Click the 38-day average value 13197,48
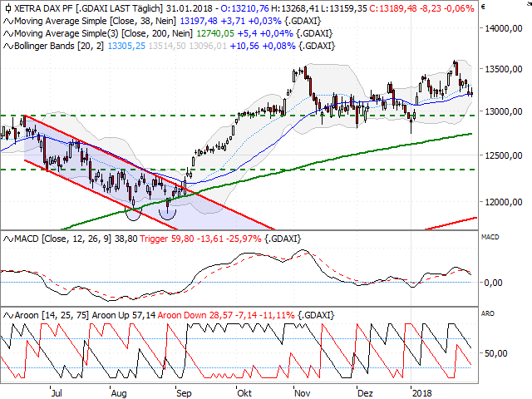Viewport: 532px width, 399px height. click(x=199, y=21)
